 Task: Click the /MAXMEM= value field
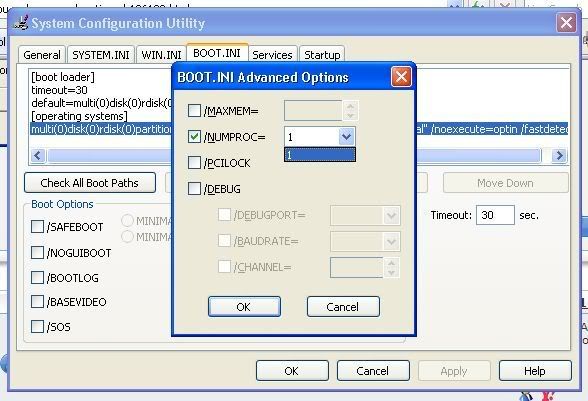pos(313,111)
